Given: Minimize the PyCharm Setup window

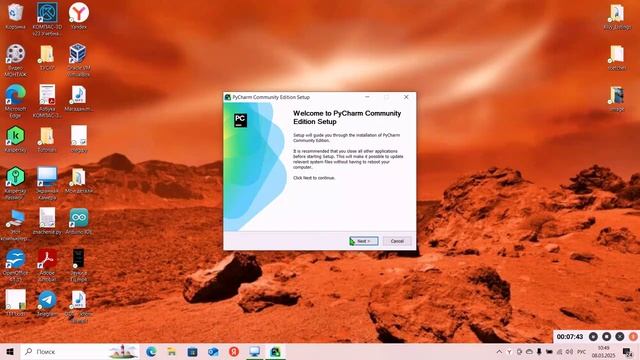Looking at the screenshot, I should coord(367,97).
